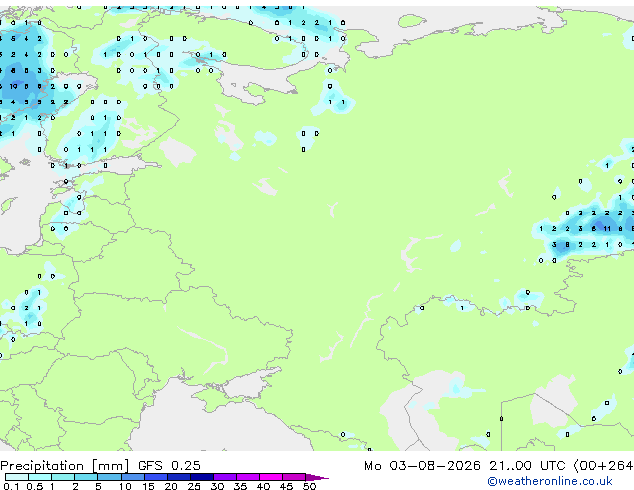Pick the 5–10 mm blue legend swatch

(109, 477)
